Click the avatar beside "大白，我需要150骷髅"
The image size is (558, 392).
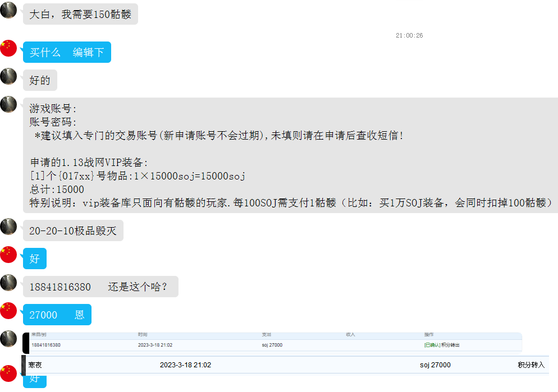(x=8, y=10)
